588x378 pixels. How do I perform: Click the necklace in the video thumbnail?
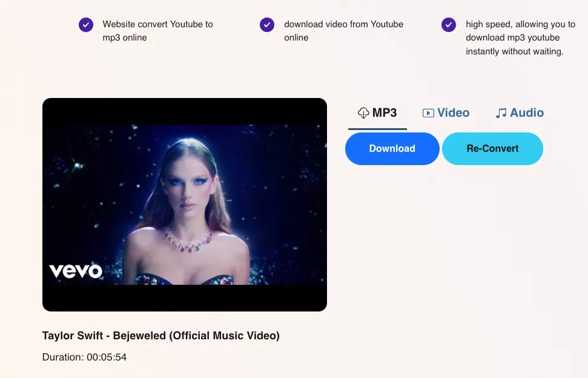pos(188,241)
